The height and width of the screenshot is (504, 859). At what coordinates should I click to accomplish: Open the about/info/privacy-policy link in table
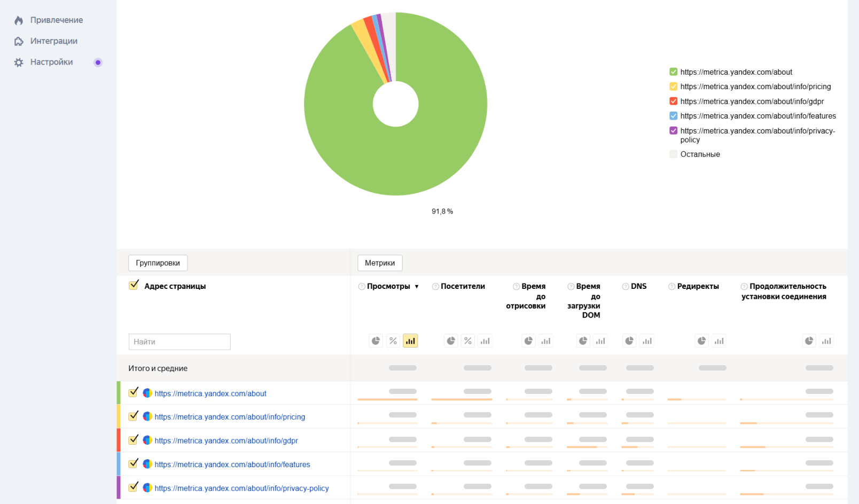pyautogui.click(x=242, y=488)
